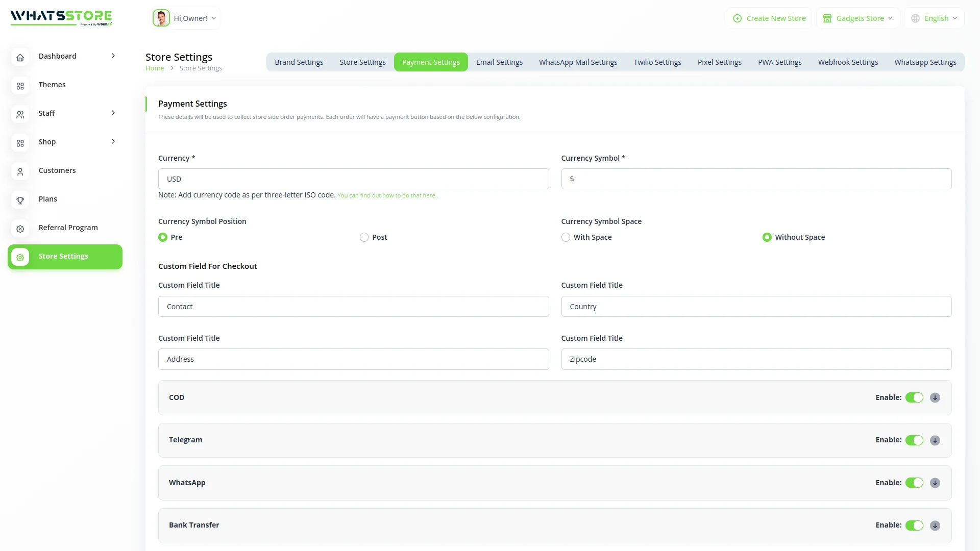Screen dimensions: 980x551
Task: Click the Dashboard home icon in sidebar
Action: (20, 57)
